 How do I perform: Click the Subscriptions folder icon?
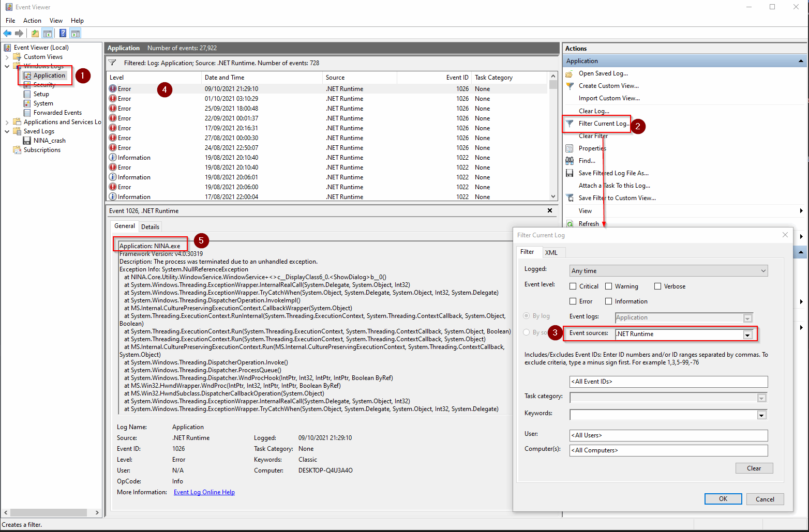tap(17, 150)
